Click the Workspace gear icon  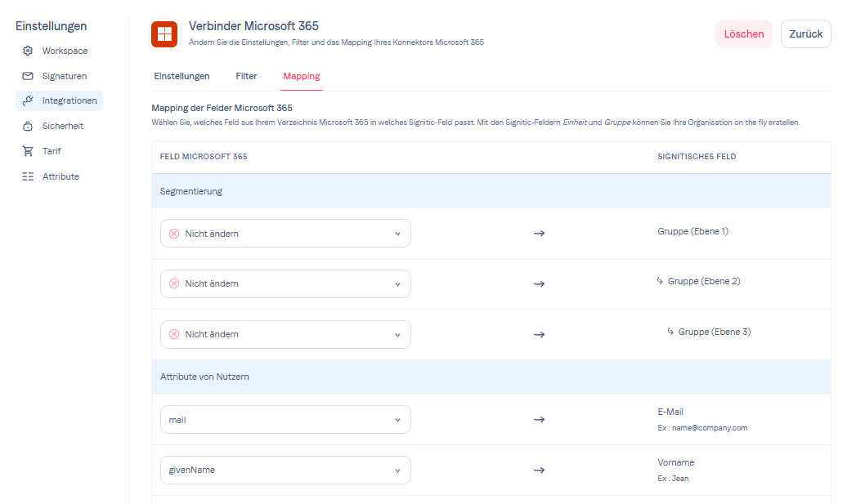click(x=28, y=51)
